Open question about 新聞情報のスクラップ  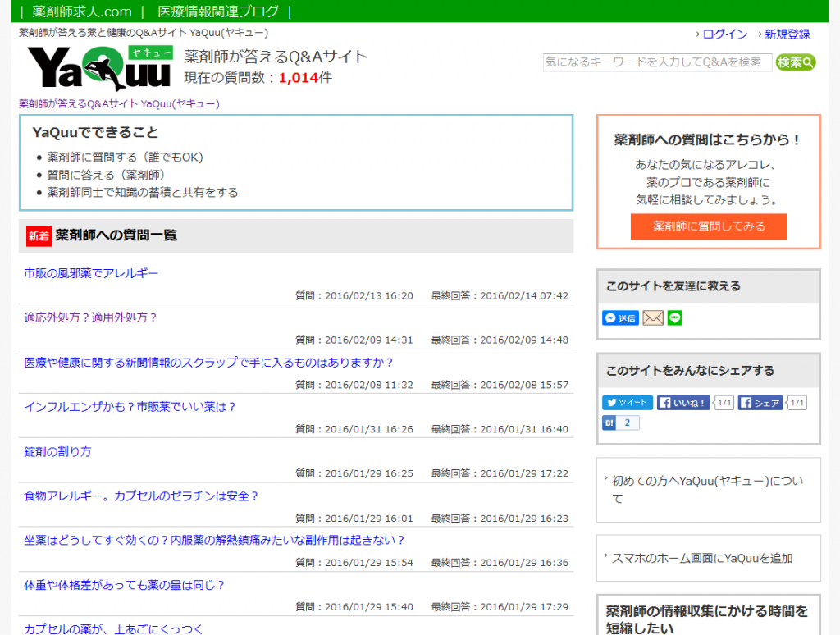(208, 363)
